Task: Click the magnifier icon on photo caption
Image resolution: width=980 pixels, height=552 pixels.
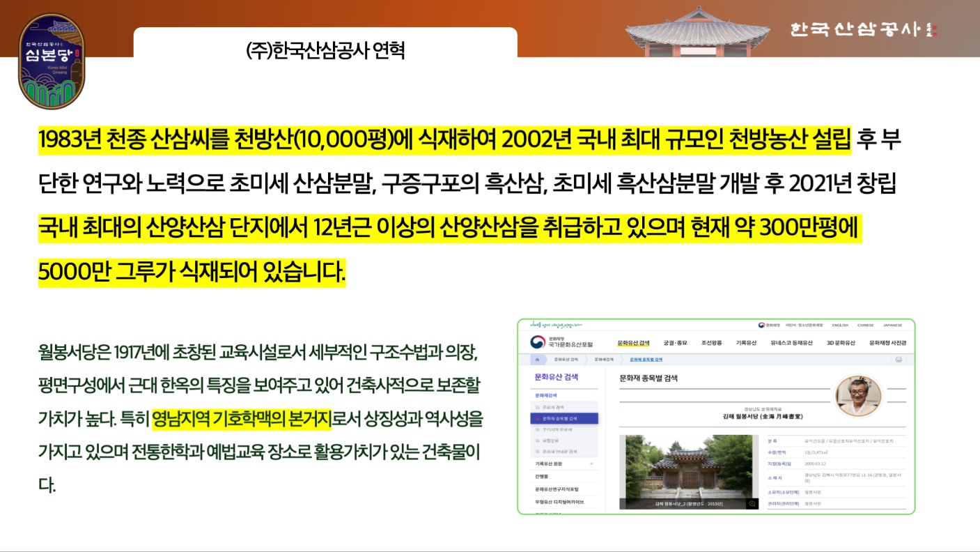Action: pyautogui.click(x=752, y=503)
